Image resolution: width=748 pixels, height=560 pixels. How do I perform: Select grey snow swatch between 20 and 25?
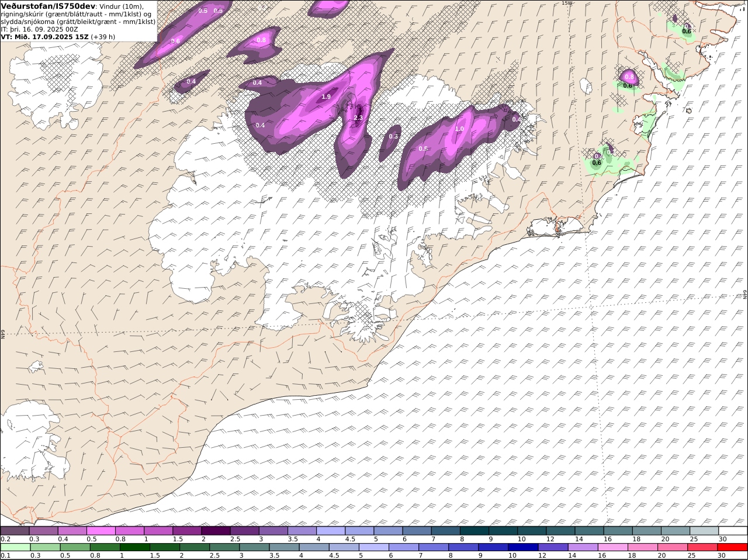coord(676,531)
